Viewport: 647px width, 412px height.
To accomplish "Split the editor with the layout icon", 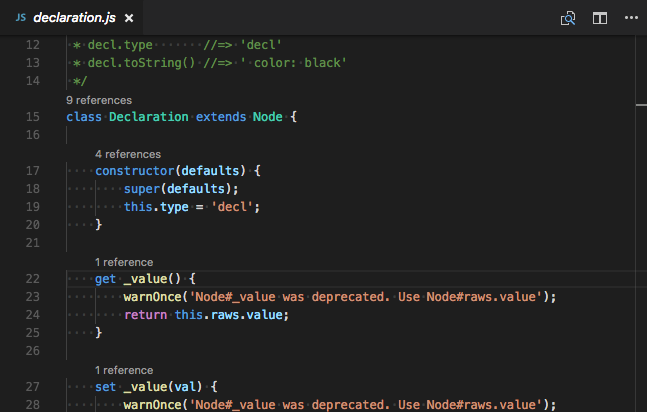I will pyautogui.click(x=599, y=18).
